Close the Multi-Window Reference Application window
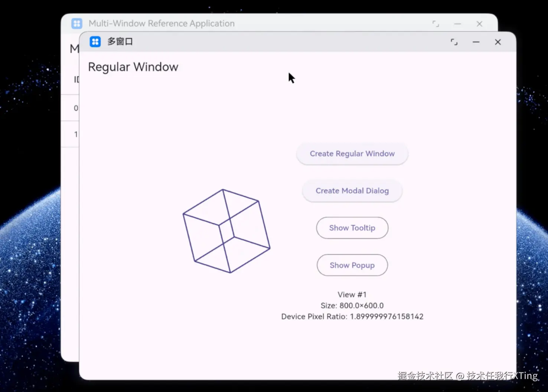 pos(479,24)
